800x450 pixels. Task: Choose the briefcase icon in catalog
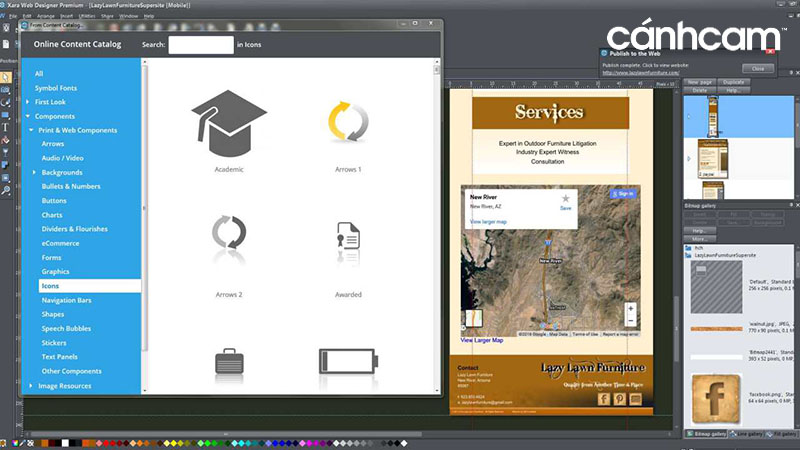pyautogui.click(x=229, y=361)
